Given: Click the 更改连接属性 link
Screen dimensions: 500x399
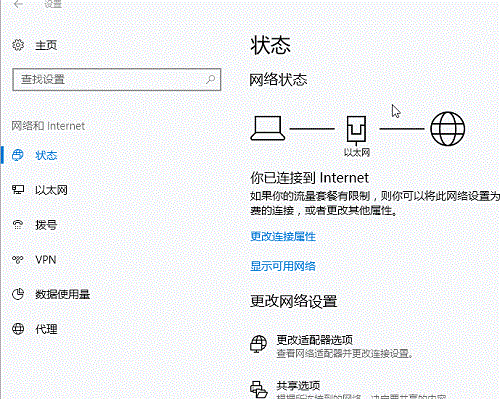Looking at the screenshot, I should click(x=283, y=236).
